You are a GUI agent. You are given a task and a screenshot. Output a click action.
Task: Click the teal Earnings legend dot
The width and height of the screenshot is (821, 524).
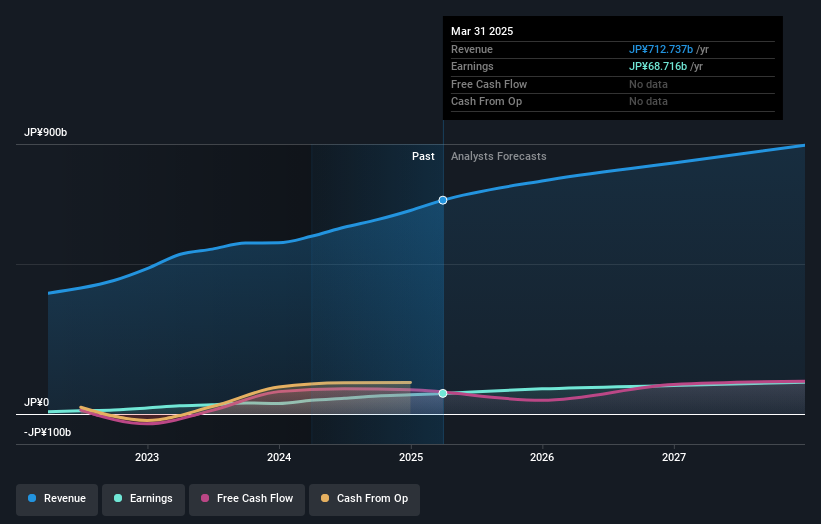118,498
